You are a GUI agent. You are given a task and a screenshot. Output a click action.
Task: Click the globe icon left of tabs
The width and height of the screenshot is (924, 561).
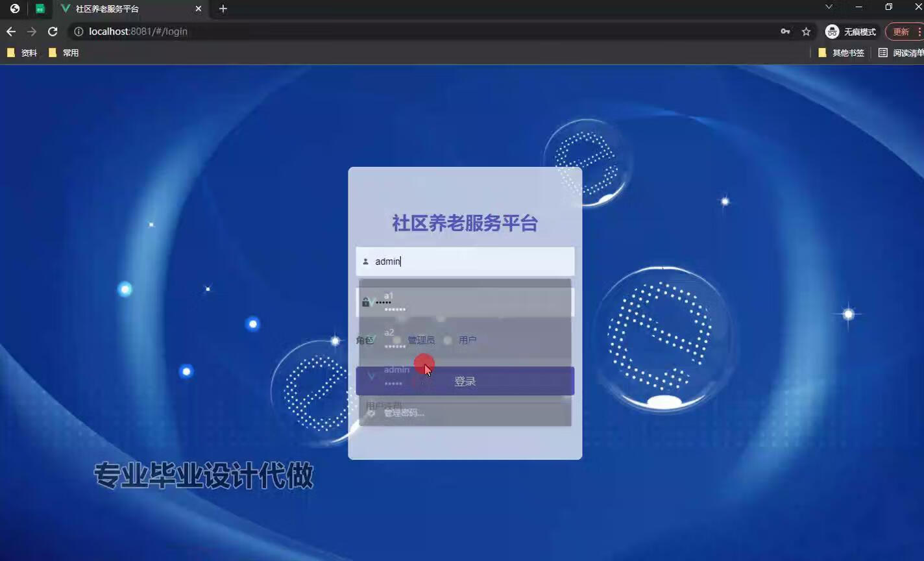pyautogui.click(x=15, y=8)
